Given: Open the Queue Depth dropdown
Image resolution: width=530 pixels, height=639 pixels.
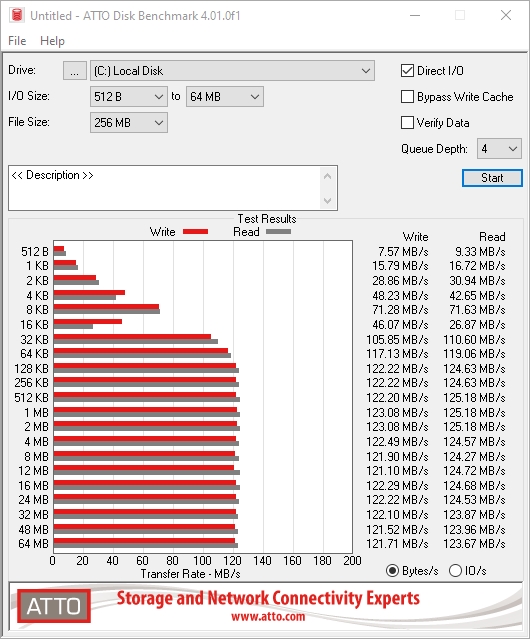Looking at the screenshot, I should [499, 149].
